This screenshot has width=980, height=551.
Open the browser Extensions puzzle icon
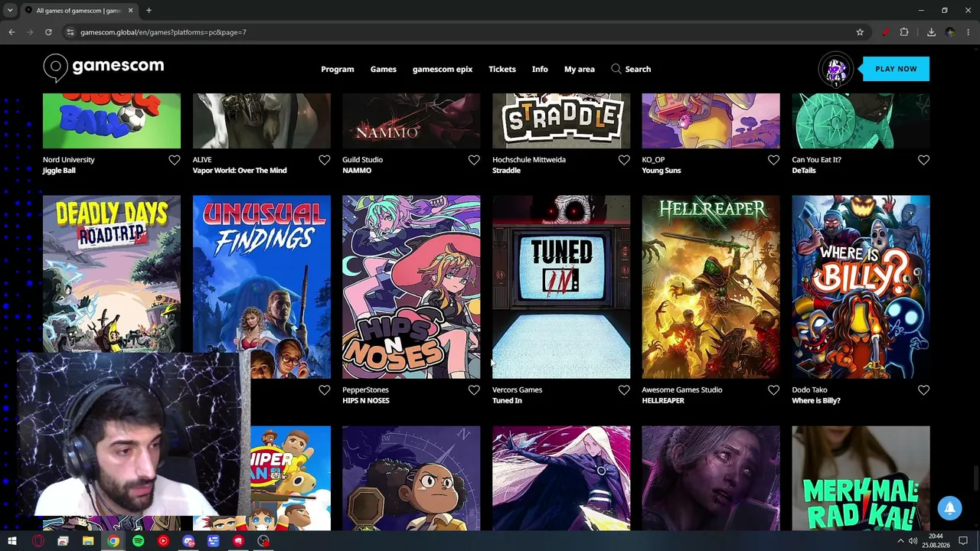(904, 32)
